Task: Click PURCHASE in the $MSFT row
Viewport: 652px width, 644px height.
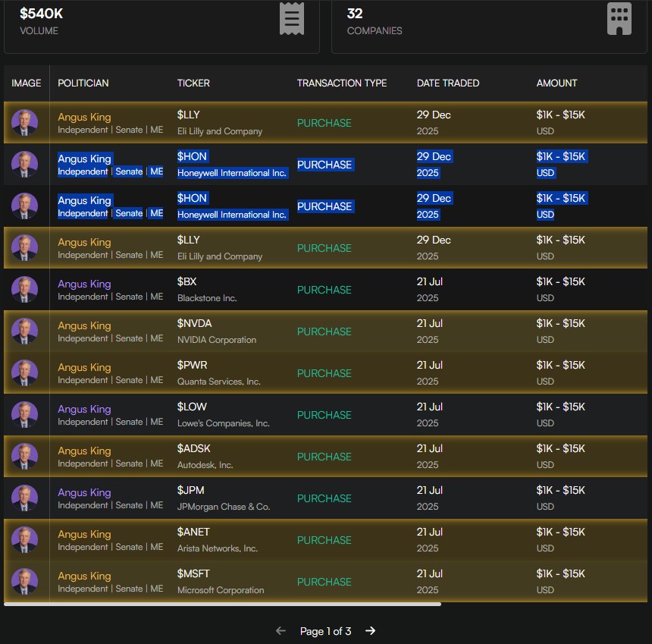Action: (x=324, y=582)
